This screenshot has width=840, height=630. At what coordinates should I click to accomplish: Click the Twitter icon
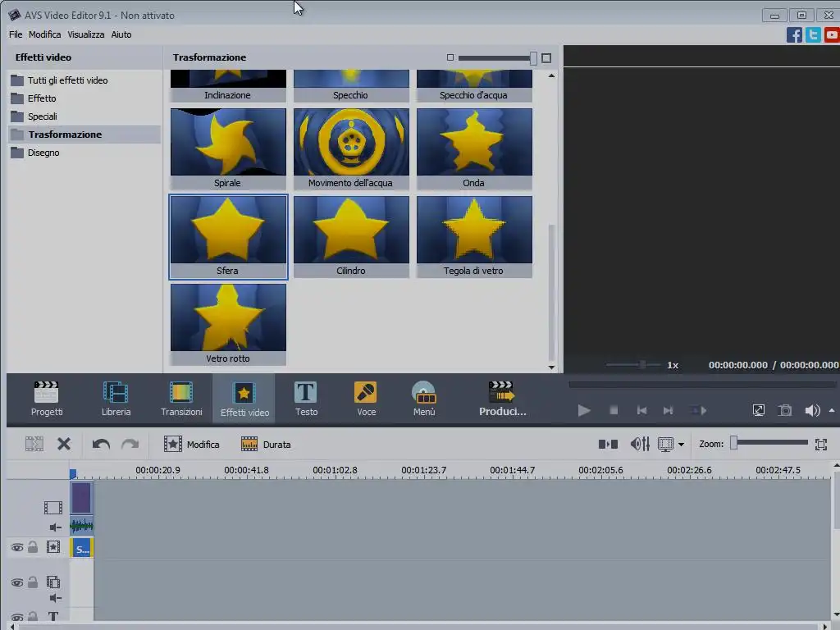(813, 34)
